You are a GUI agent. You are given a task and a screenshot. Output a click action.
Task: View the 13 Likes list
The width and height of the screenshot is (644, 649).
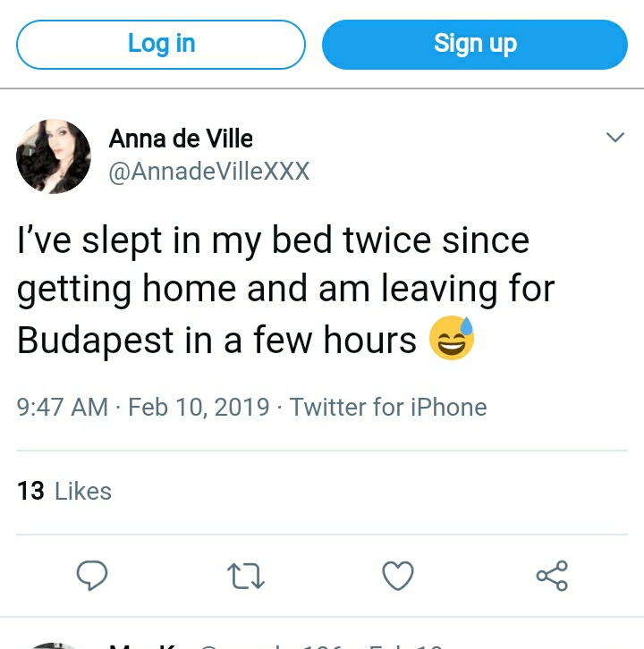point(64,491)
